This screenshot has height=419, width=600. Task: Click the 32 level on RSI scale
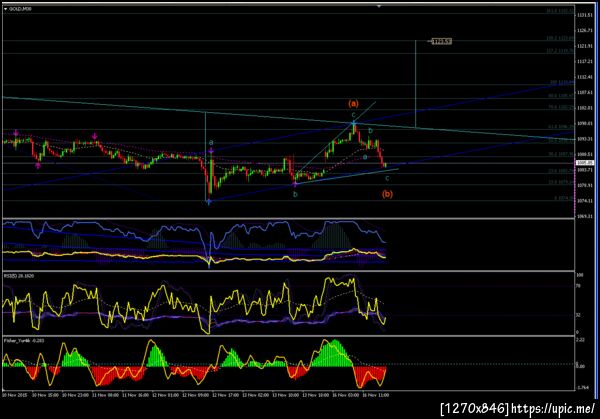(x=578, y=315)
